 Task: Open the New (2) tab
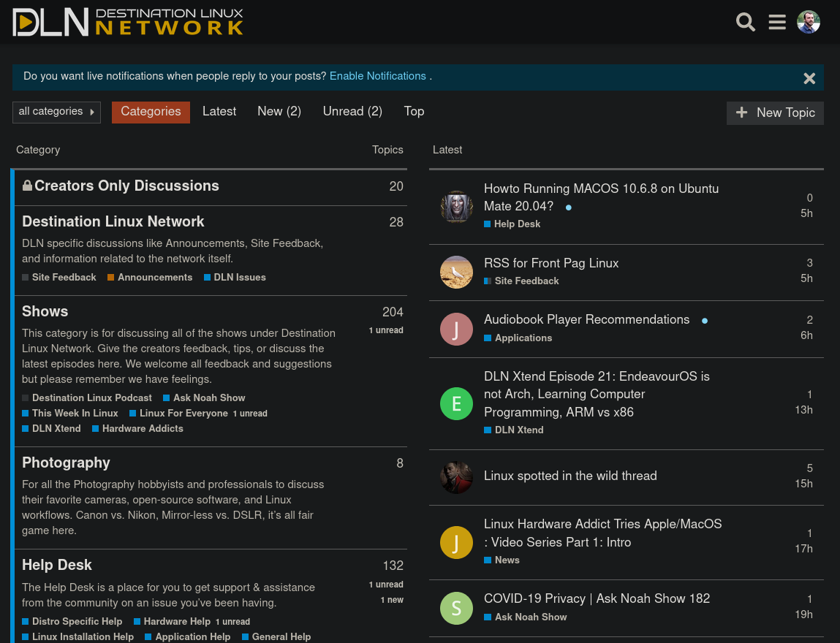[x=279, y=111]
